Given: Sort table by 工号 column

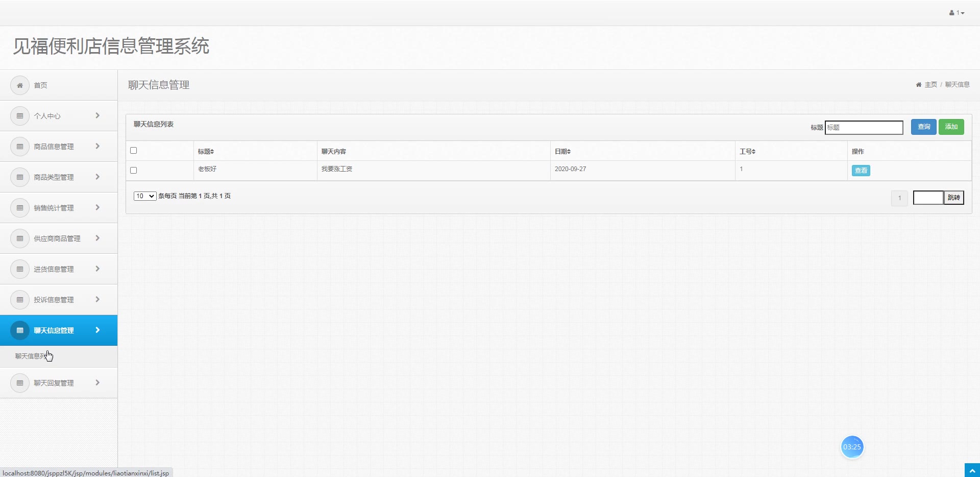Looking at the screenshot, I should (748, 152).
